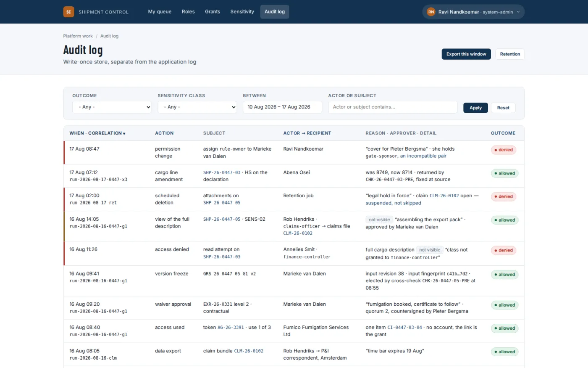
Task: Click allowed badge on data export row
Action: 504,352
